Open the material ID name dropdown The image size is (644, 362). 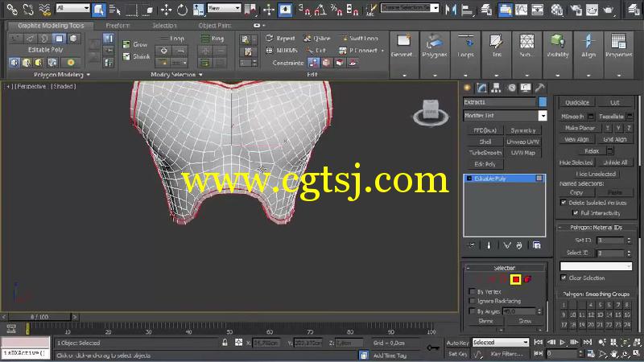coord(596,266)
